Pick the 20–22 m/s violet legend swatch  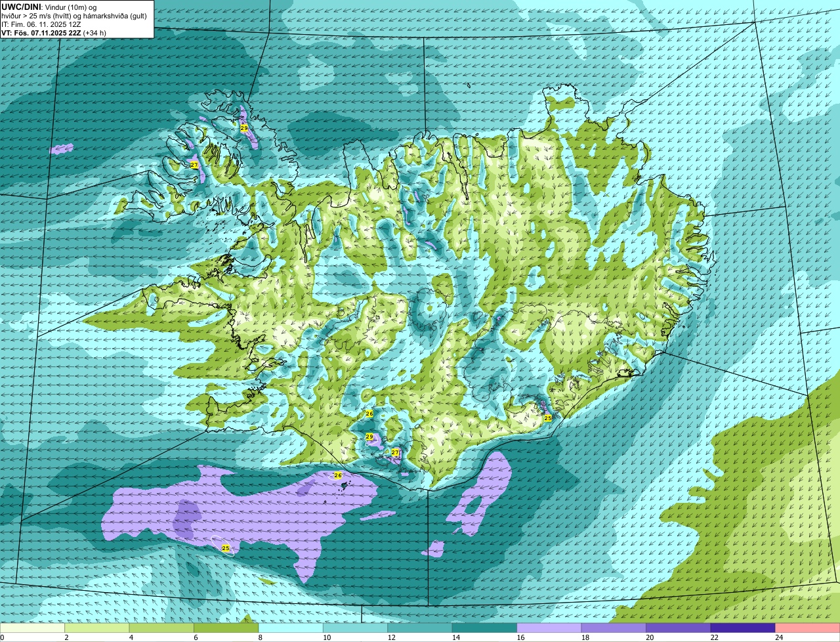pyautogui.click(x=679, y=628)
